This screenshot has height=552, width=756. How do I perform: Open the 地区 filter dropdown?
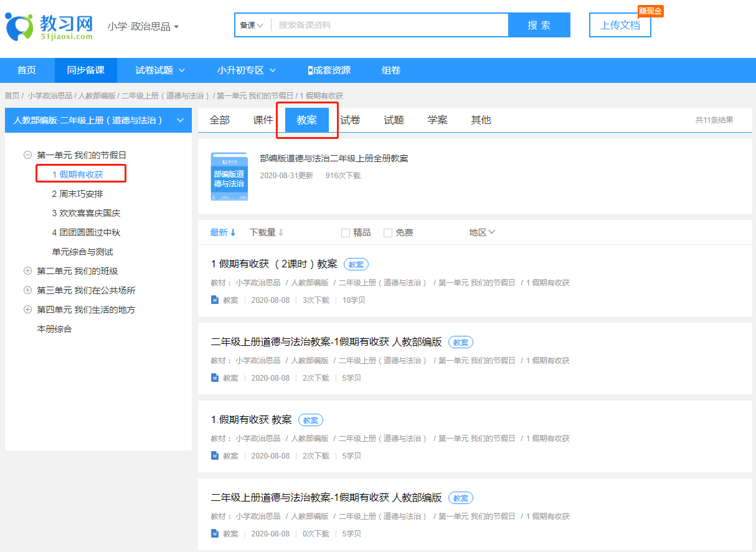[x=482, y=232]
